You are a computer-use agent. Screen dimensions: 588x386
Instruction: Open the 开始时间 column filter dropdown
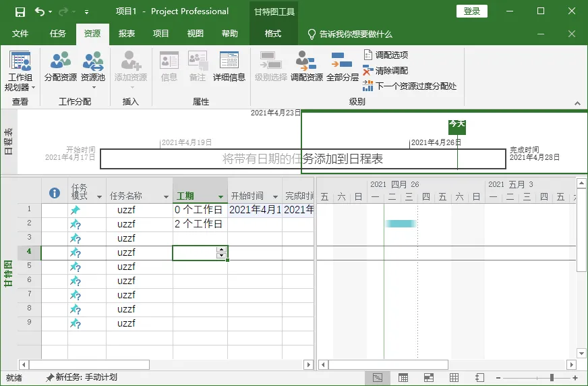[275, 196]
